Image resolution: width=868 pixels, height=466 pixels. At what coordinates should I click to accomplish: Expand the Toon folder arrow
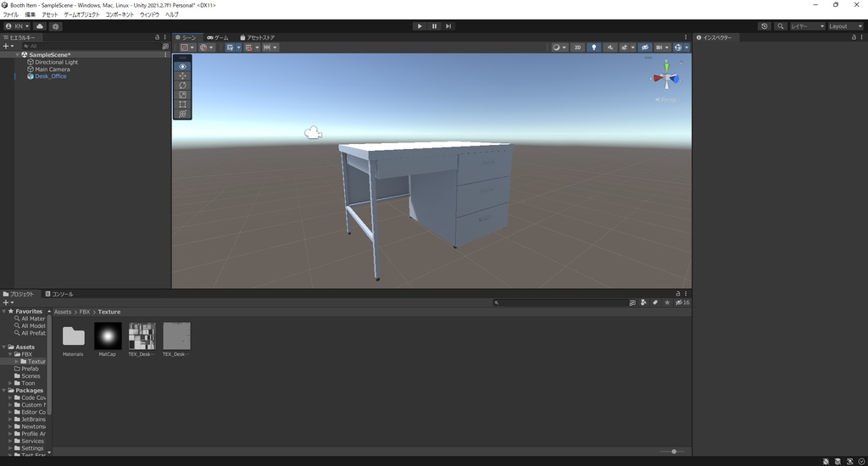point(10,383)
